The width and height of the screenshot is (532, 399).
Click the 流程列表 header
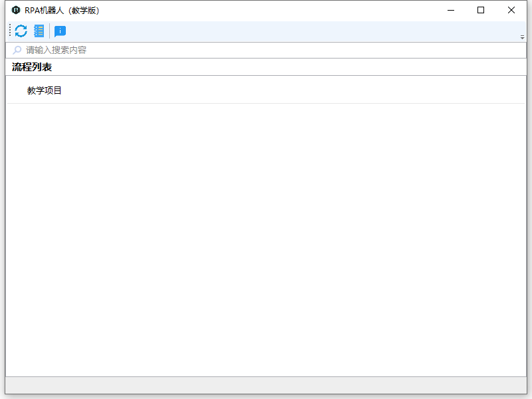(x=32, y=67)
